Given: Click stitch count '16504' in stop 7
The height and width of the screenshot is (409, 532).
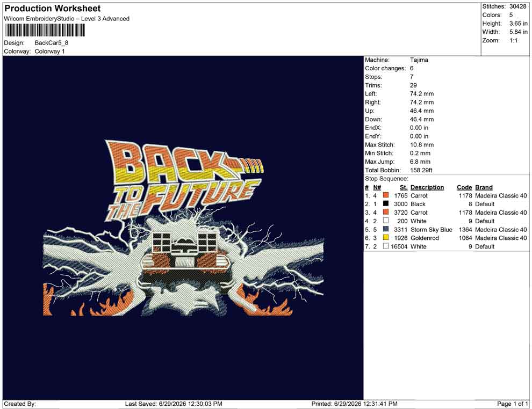Looking at the screenshot, I should pyautogui.click(x=399, y=246).
